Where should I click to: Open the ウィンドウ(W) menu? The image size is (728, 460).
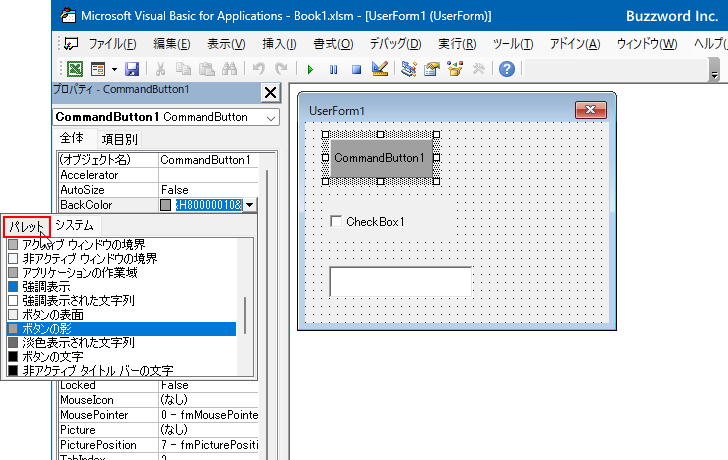point(647,44)
